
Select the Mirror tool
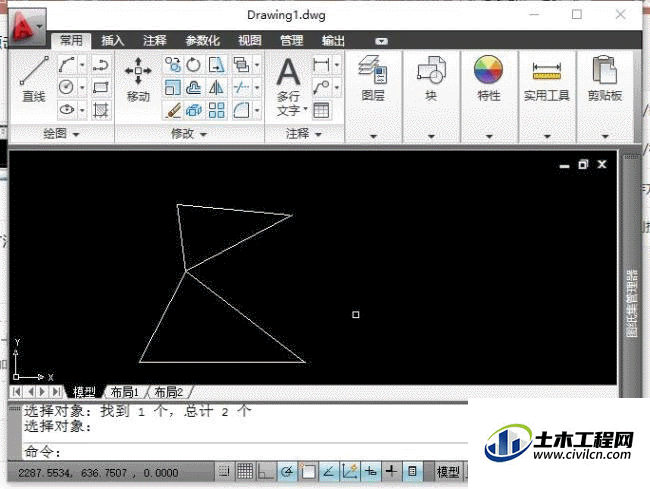(x=216, y=87)
